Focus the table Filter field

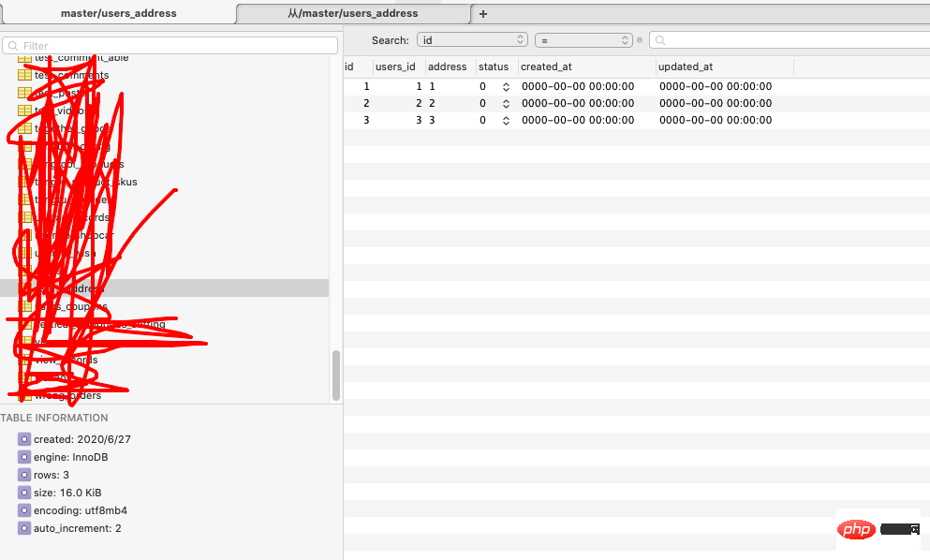click(x=170, y=46)
